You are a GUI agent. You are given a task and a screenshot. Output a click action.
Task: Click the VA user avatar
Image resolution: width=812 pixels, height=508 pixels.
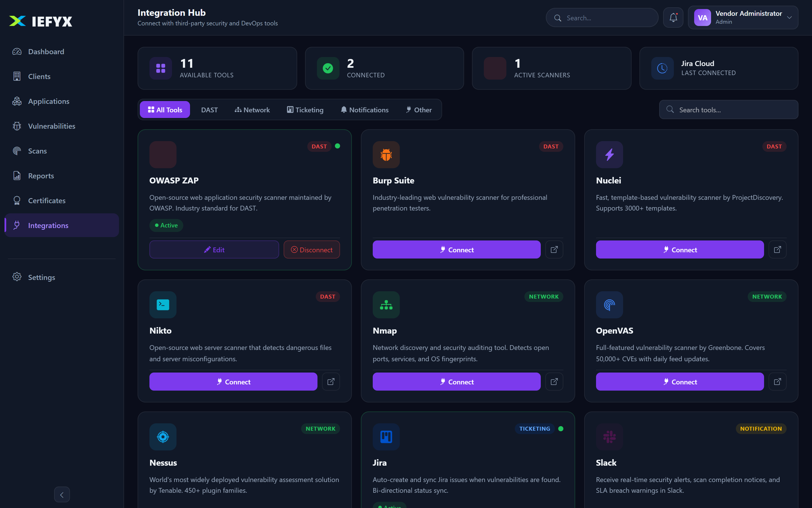(x=702, y=18)
